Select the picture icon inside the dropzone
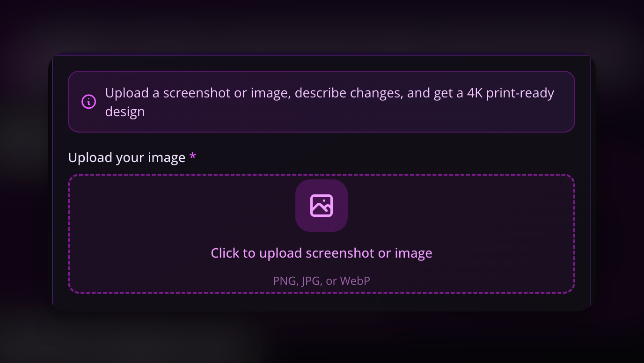This screenshot has width=644, height=363. 322,205
